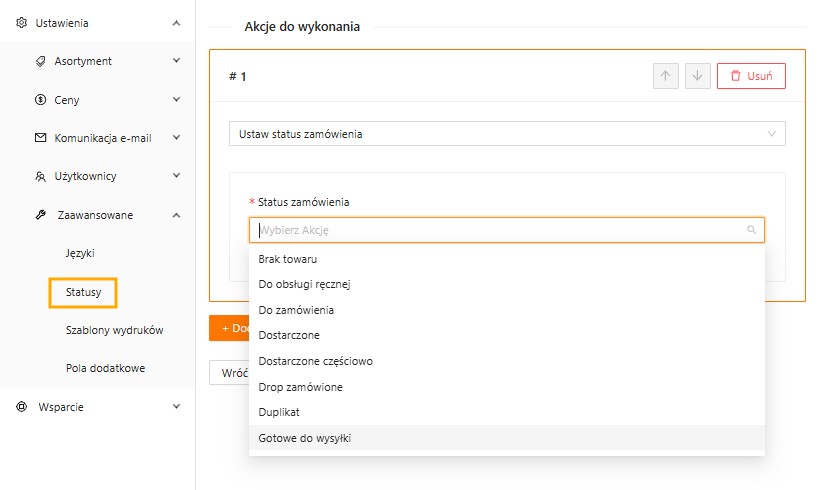The height and width of the screenshot is (490, 824).
Task: Click the Status zamówienia search field
Action: pyautogui.click(x=500, y=230)
